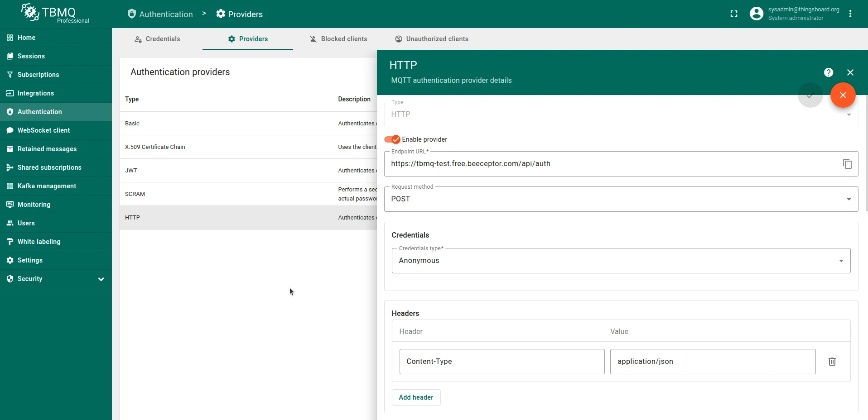Delete the Content-Type header row

click(x=832, y=362)
